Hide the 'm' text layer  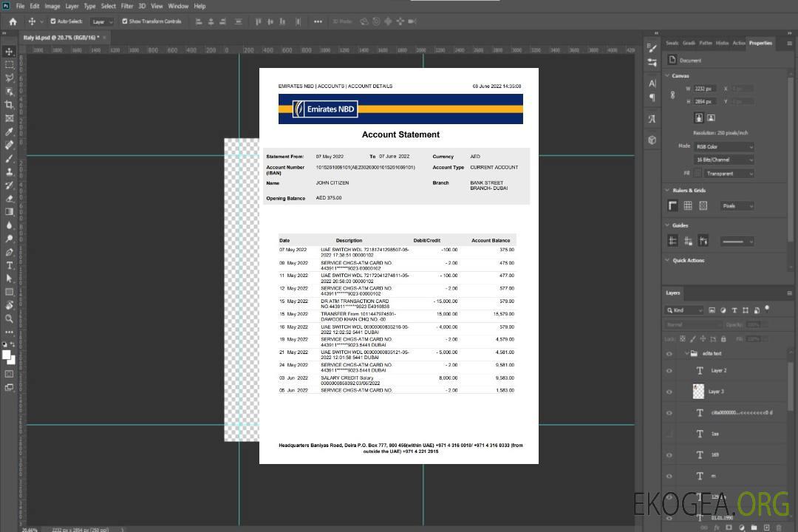click(669, 476)
